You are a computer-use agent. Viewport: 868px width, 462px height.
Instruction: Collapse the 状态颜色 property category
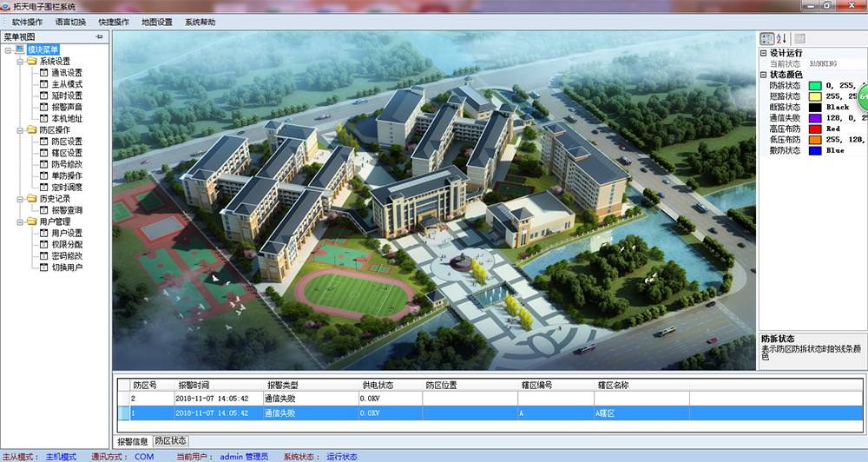(763, 75)
